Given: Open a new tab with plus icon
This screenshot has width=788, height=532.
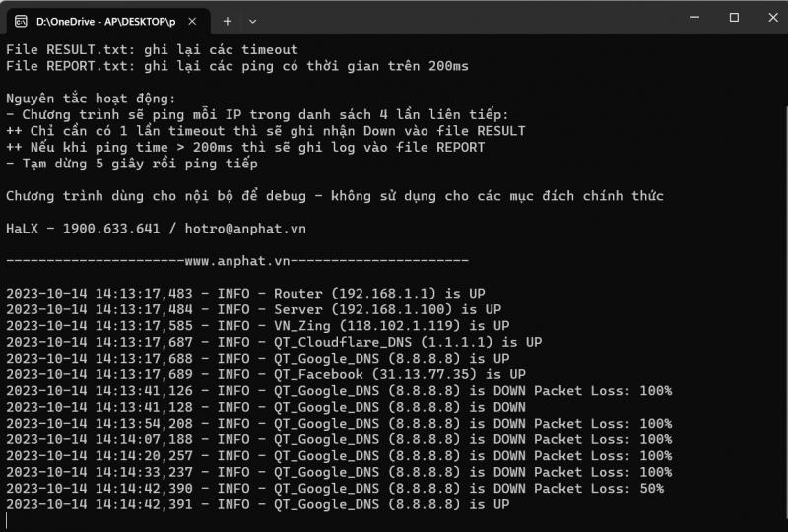Looking at the screenshot, I should click(x=228, y=21).
